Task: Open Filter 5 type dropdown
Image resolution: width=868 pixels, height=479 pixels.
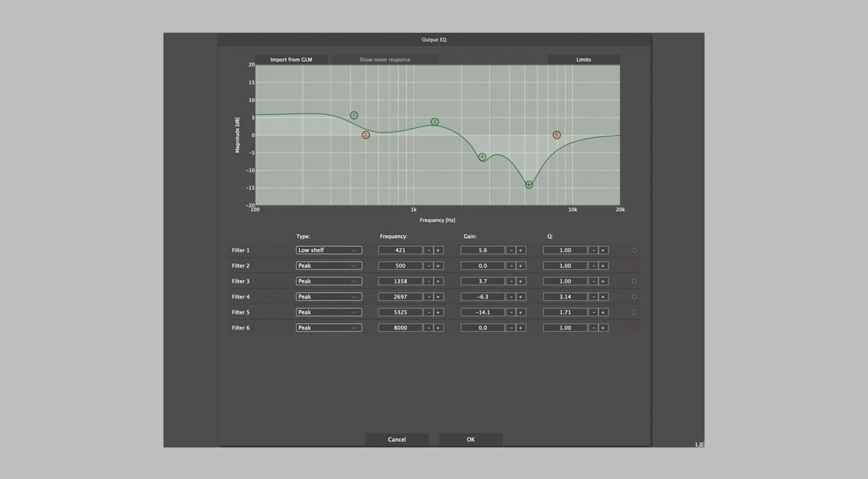Action: tap(329, 312)
